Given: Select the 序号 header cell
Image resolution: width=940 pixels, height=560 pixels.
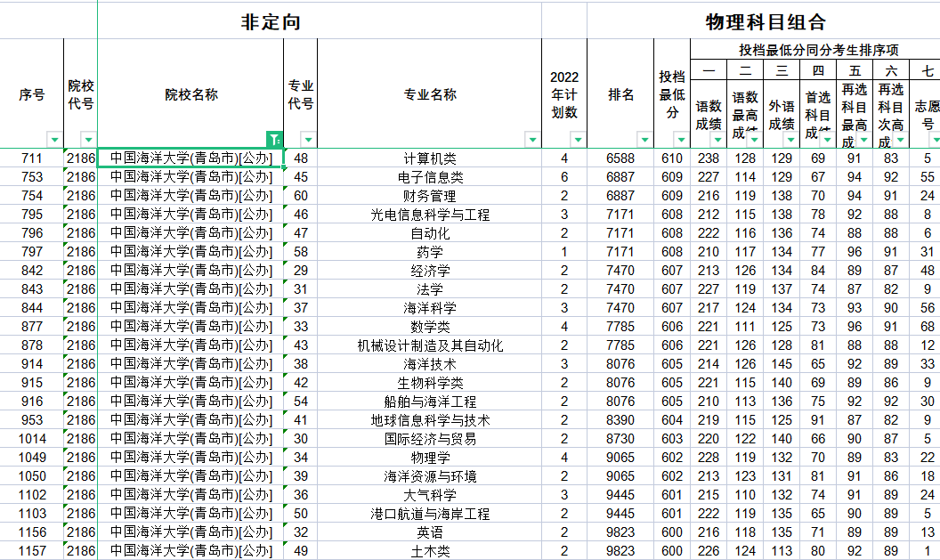Looking at the screenshot, I should point(32,94).
